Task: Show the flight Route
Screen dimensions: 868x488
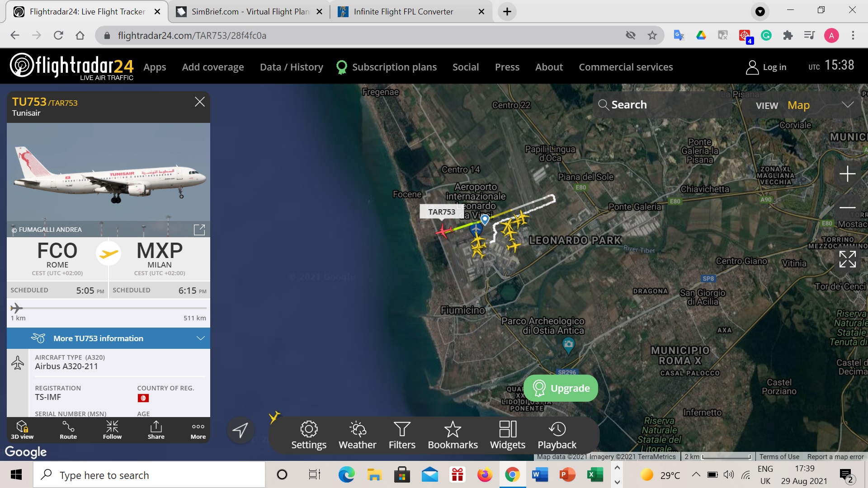Action: tap(68, 429)
